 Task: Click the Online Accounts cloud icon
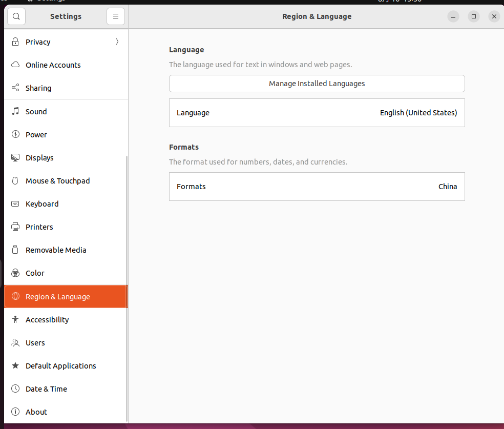click(15, 65)
